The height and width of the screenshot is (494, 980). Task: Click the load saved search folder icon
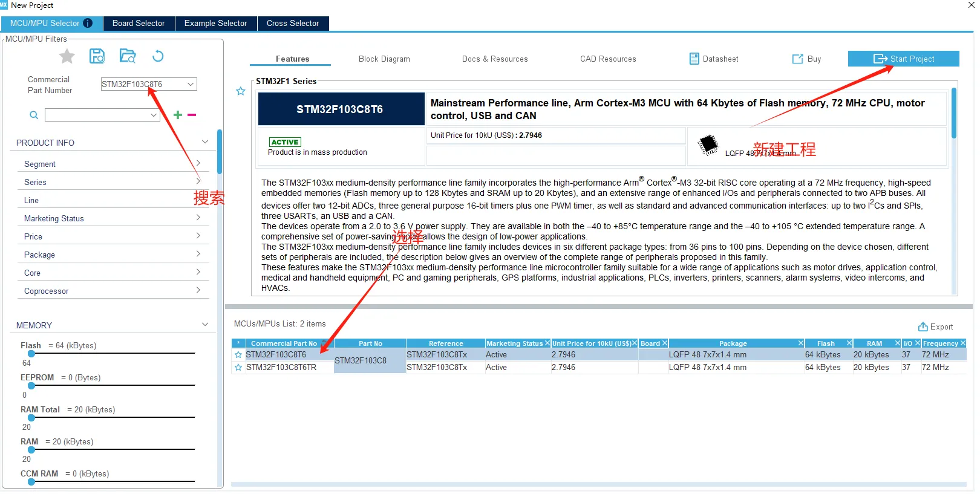click(x=128, y=56)
